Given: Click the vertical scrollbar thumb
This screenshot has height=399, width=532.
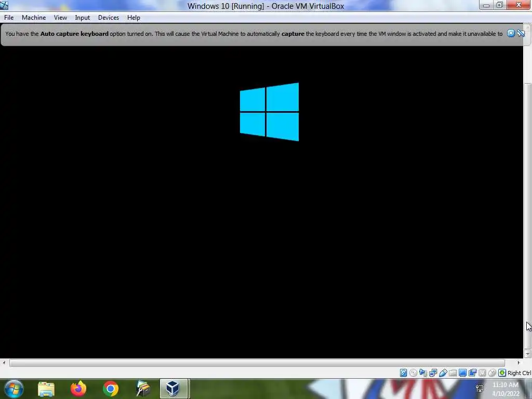Looking at the screenshot, I should pos(527,216).
